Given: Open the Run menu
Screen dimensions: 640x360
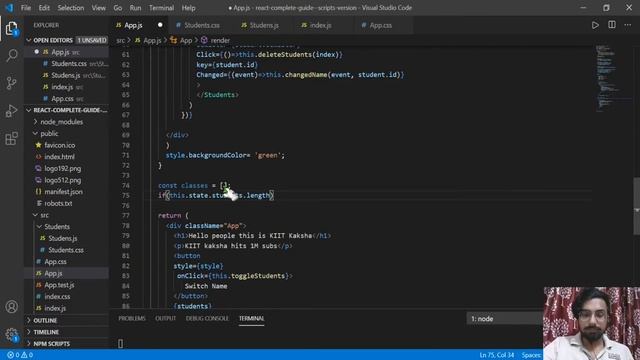Looking at the screenshot, I should 135,8.
